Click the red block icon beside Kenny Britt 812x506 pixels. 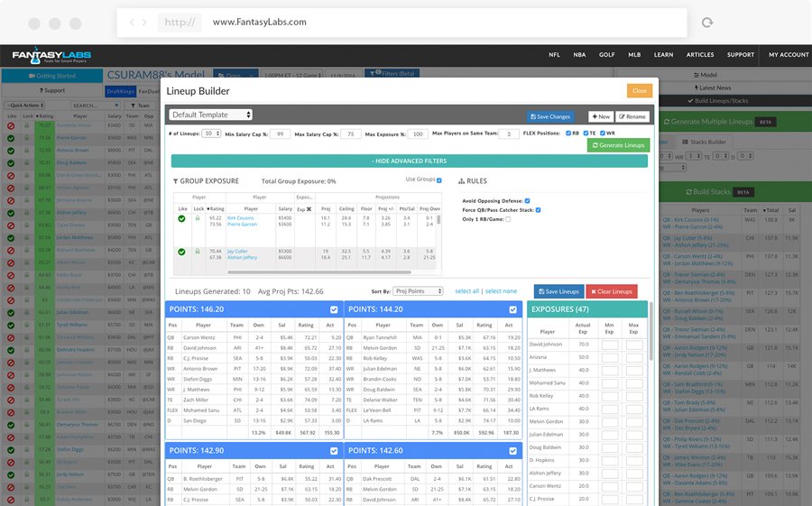pos(11,288)
